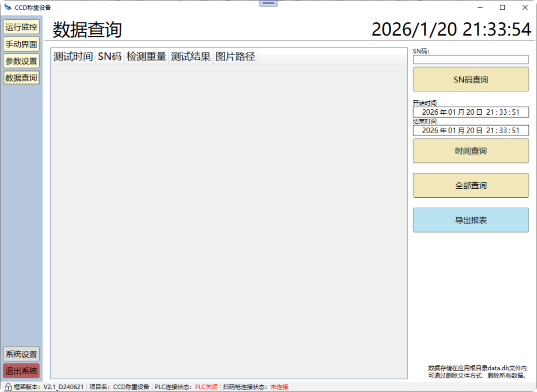Select the 开始时间 date field
Image resolution: width=537 pixels, height=392 pixels.
point(470,112)
